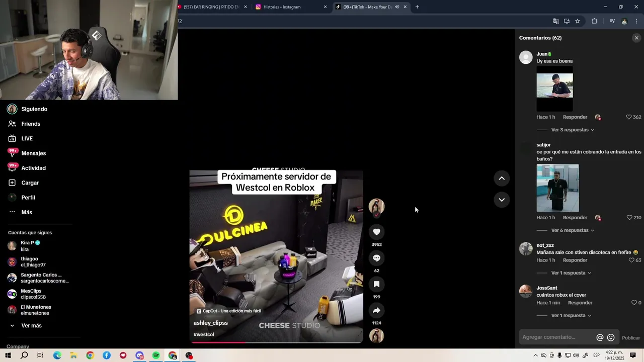The width and height of the screenshot is (644, 362).
Task: Close the Instagram Historias tab
Action: click(x=325, y=7)
